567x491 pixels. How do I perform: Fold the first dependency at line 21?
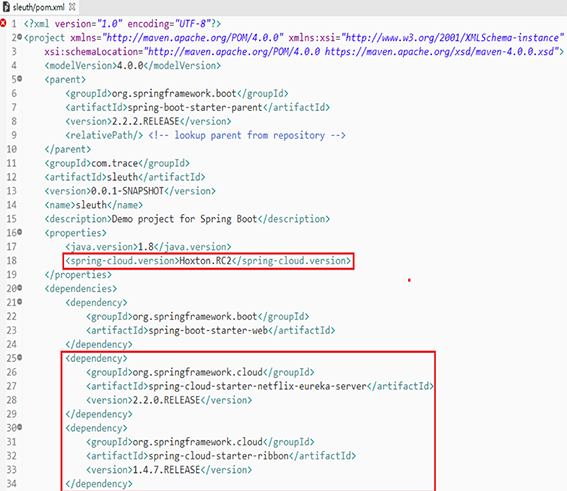coord(20,301)
